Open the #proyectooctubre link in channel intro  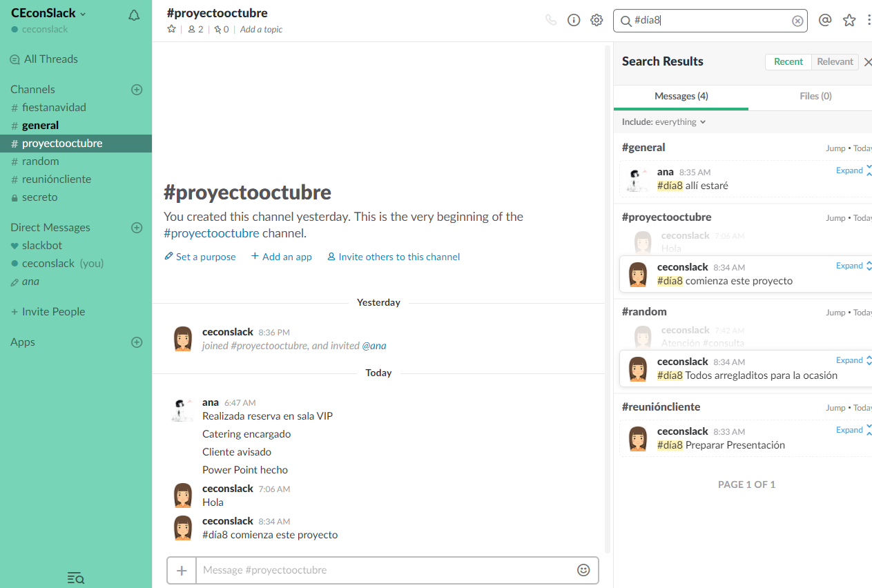tap(211, 233)
